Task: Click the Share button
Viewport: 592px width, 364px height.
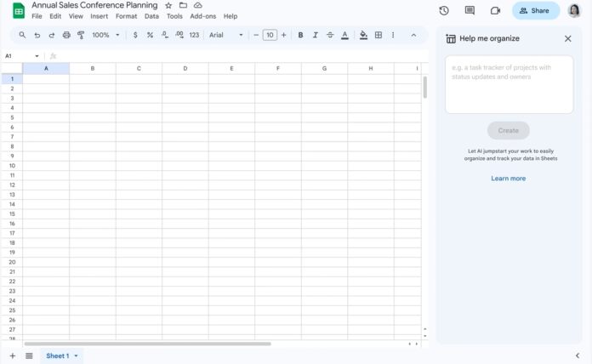Action: click(536, 10)
